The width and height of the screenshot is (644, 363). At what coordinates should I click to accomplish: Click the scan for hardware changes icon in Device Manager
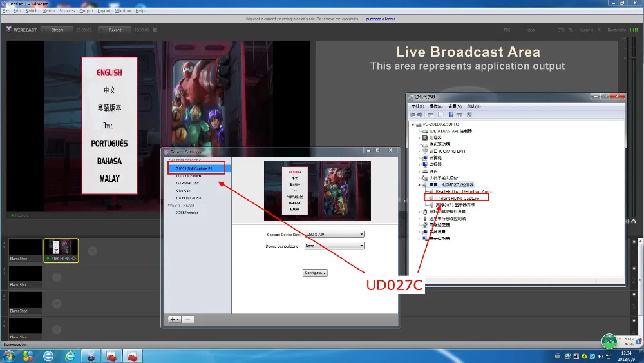(469, 115)
